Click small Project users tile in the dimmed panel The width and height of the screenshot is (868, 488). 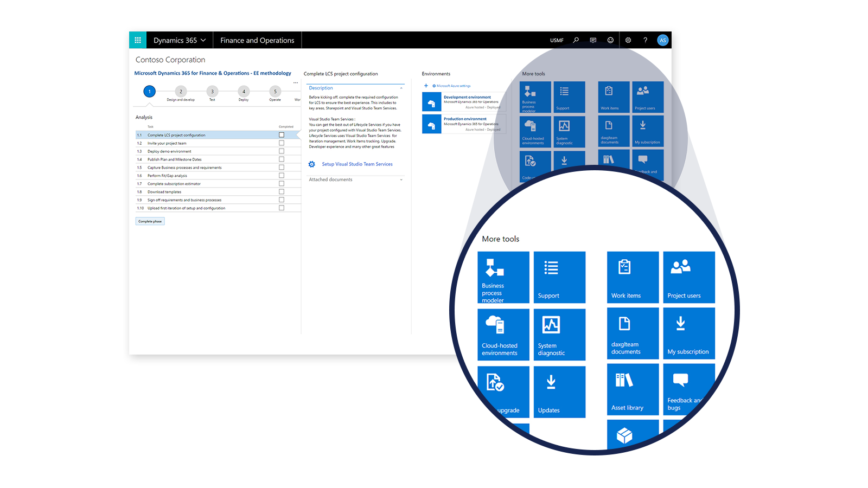(648, 97)
